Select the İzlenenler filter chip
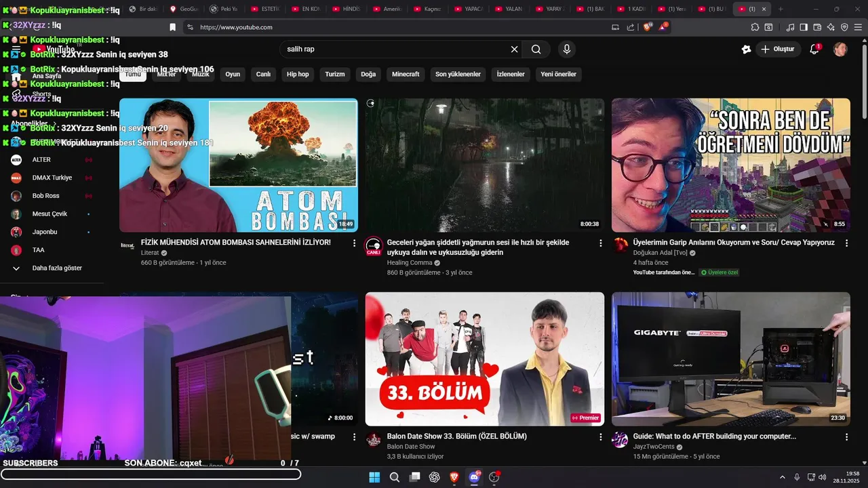The image size is (868, 488). (x=511, y=74)
